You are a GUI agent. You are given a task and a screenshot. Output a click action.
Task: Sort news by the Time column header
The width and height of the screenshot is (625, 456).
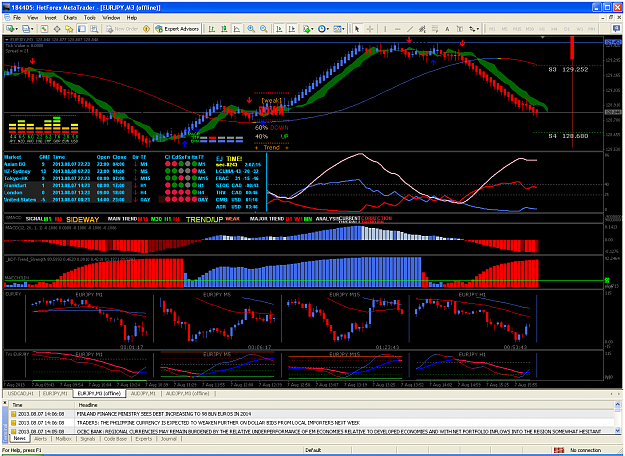pyautogui.click(x=42, y=405)
